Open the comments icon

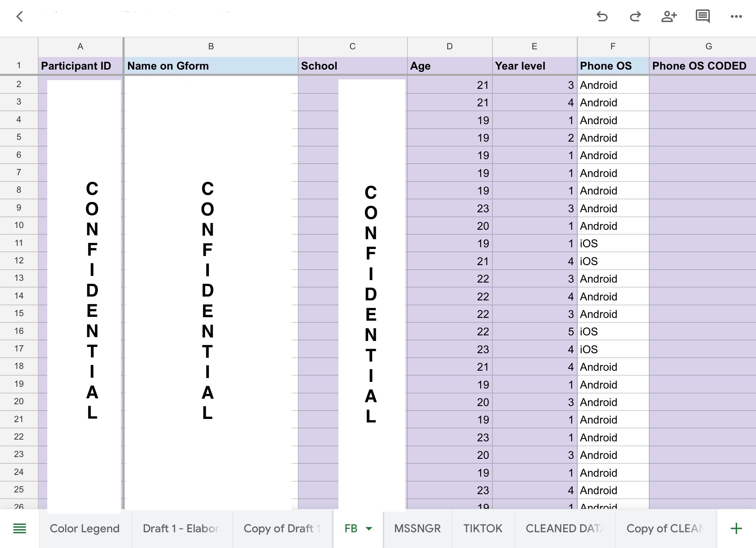[702, 16]
